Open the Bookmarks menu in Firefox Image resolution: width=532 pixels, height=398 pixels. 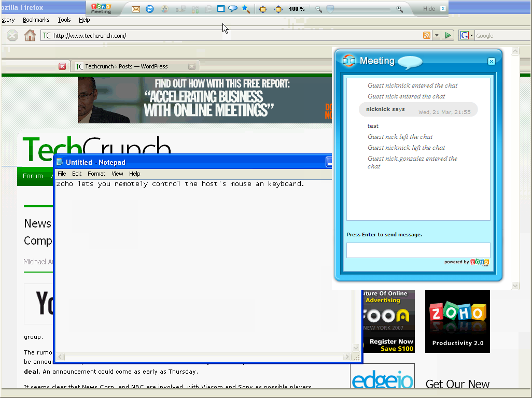36,20
